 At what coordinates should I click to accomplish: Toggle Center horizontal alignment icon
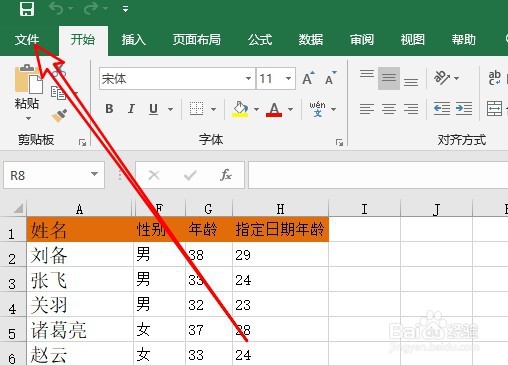[389, 109]
